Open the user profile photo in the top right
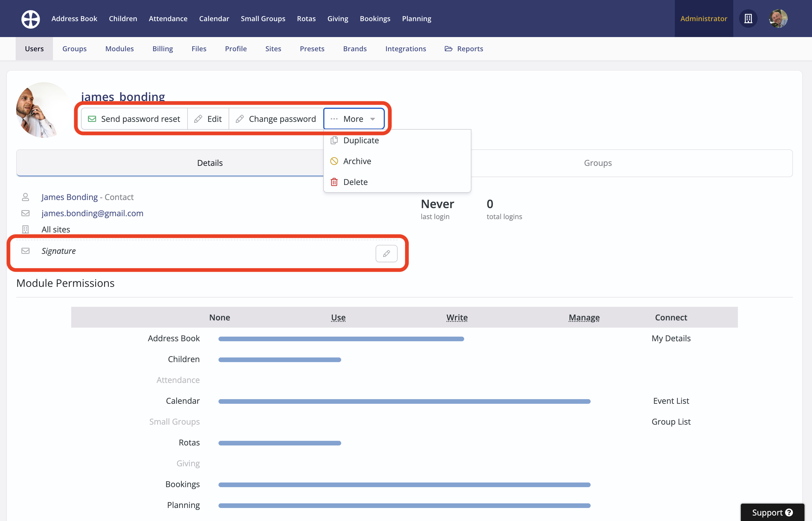 click(778, 19)
